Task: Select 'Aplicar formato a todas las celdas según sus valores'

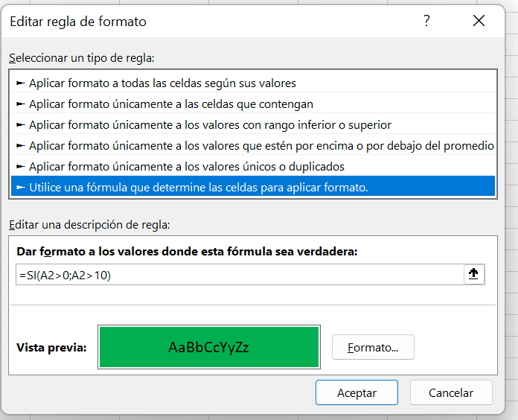Action: click(162, 83)
